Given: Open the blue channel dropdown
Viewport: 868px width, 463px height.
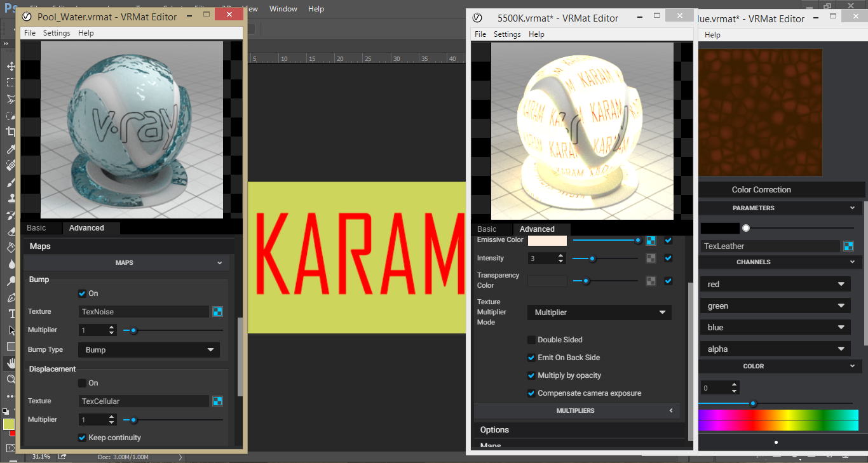Looking at the screenshot, I should [x=775, y=328].
